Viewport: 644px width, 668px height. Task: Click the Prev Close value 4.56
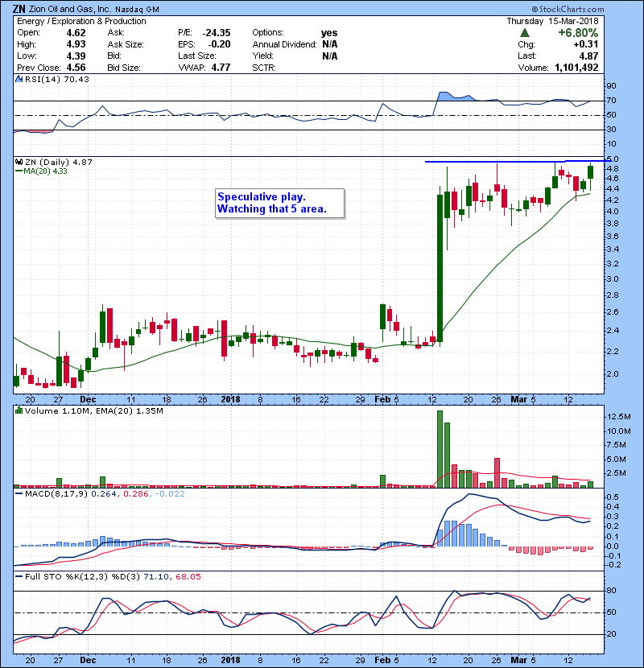coord(76,68)
